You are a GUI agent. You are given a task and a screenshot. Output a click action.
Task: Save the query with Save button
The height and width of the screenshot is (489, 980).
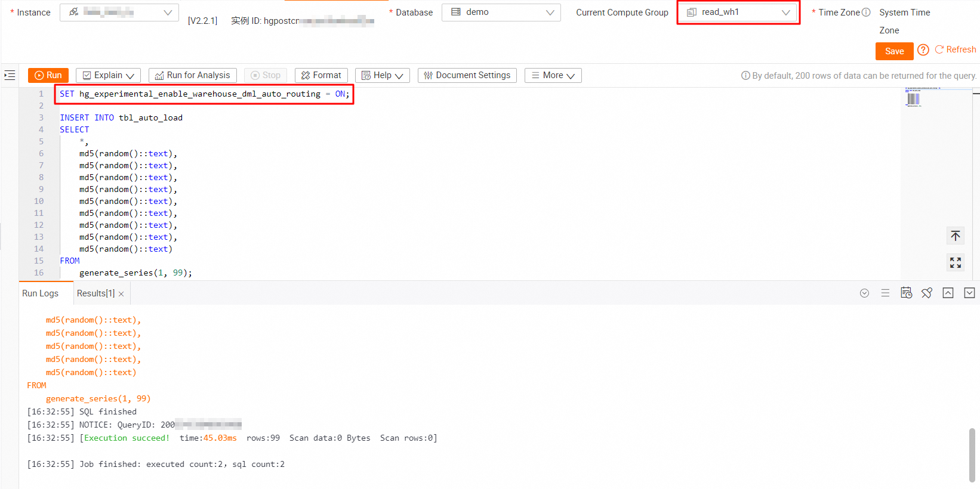pyautogui.click(x=894, y=51)
